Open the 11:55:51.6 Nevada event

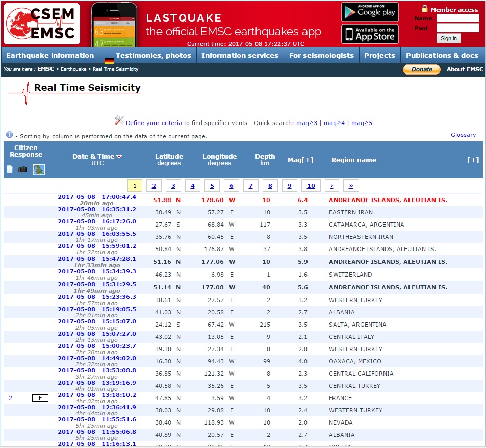click(97, 419)
